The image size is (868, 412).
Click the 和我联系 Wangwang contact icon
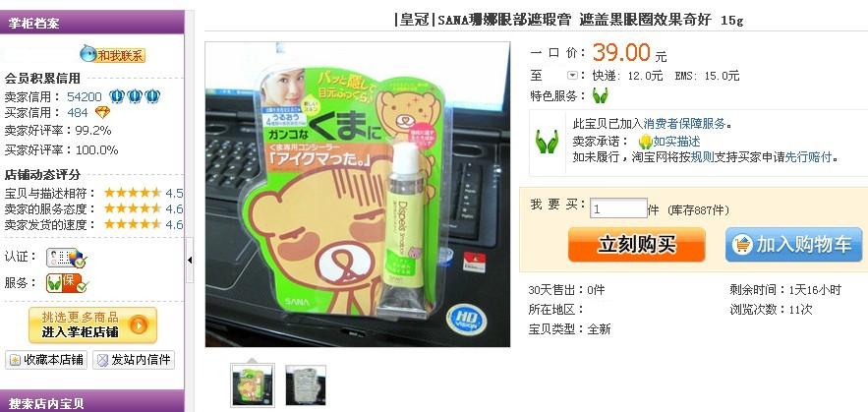pyautogui.click(x=112, y=54)
